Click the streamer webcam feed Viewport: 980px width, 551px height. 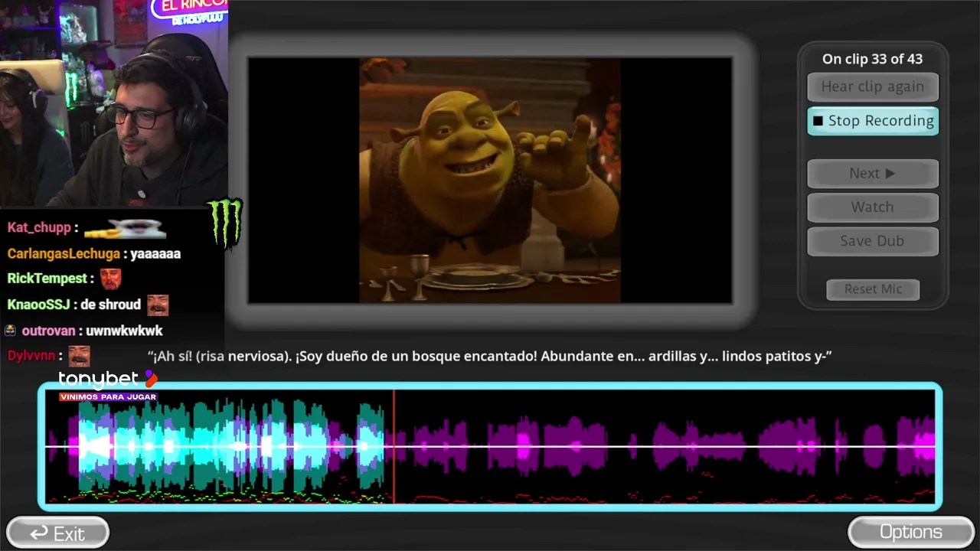click(113, 103)
